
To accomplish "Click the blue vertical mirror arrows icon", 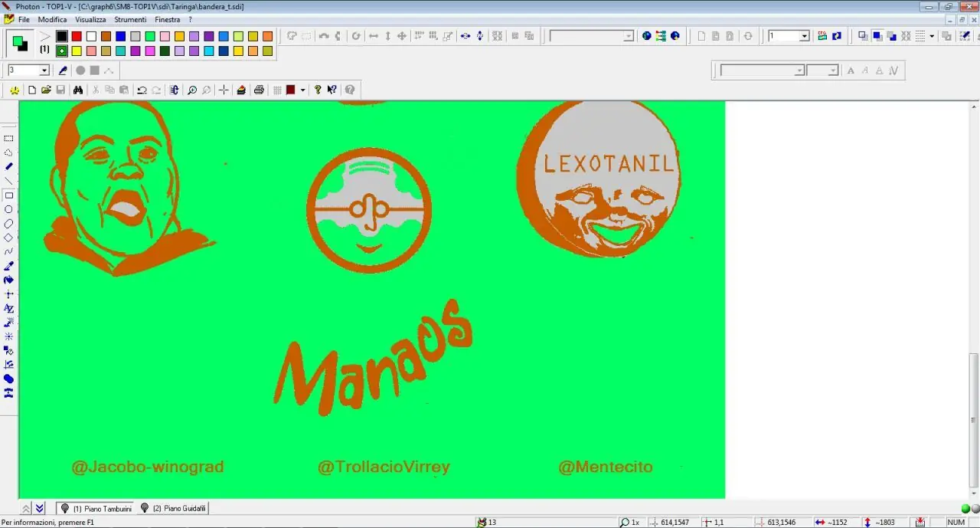I will point(480,36).
